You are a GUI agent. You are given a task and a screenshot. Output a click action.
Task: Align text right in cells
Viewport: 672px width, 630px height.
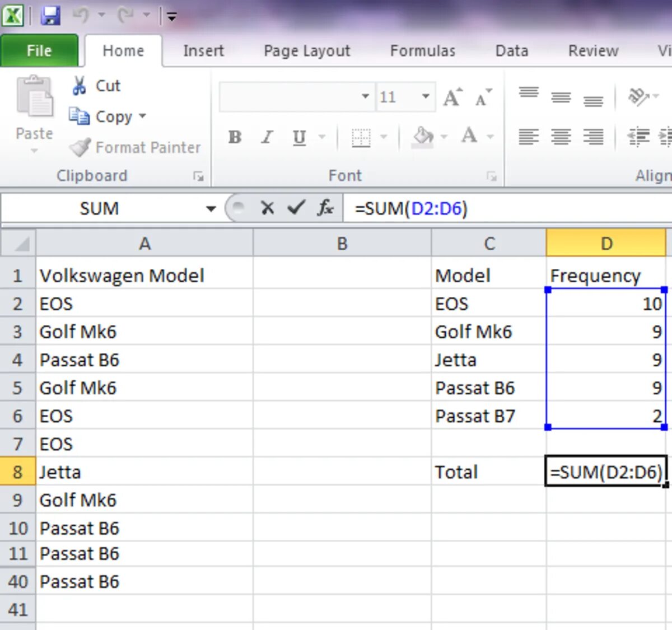coord(594,137)
